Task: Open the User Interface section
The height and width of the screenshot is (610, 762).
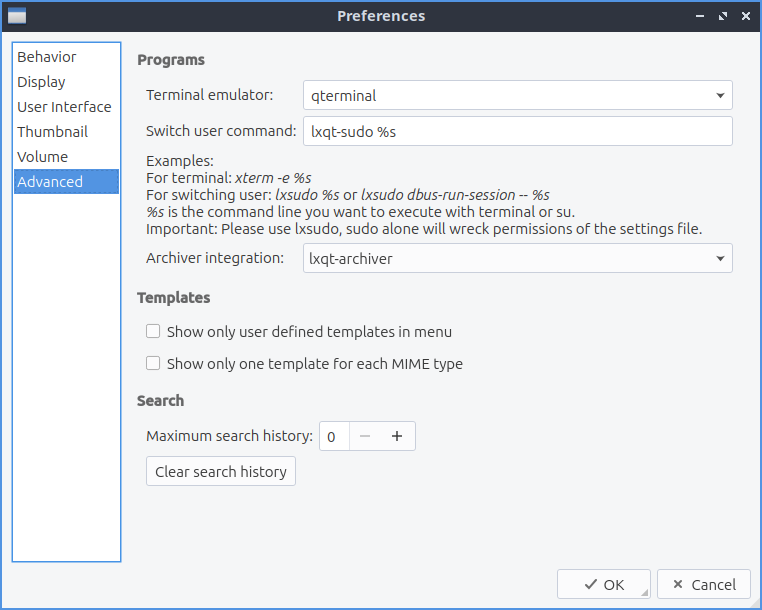Action: [64, 107]
